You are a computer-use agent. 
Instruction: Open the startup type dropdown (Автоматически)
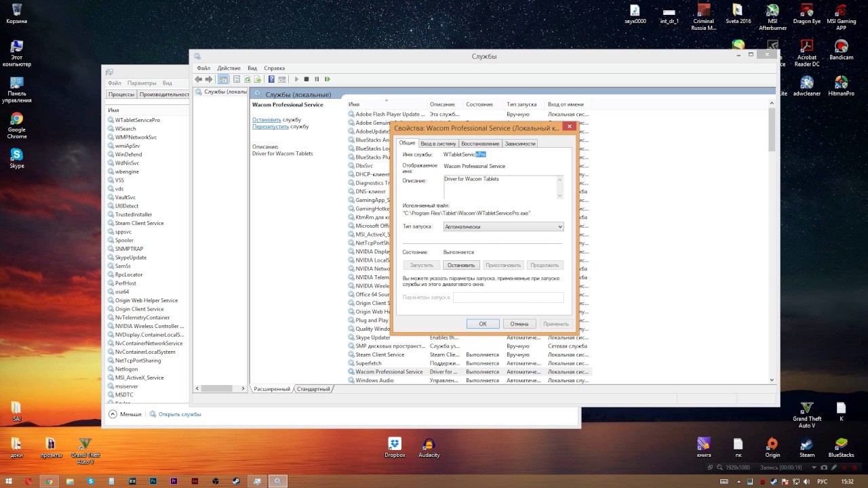pyautogui.click(x=503, y=226)
